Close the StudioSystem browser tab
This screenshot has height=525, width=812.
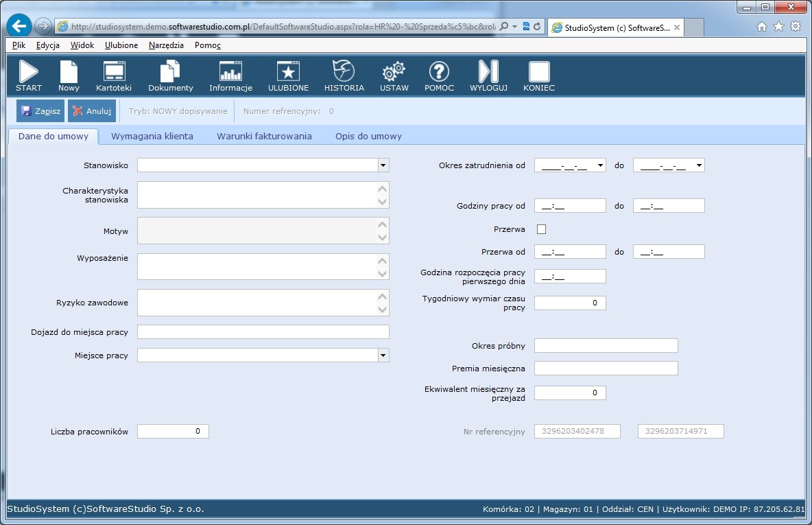pos(676,27)
